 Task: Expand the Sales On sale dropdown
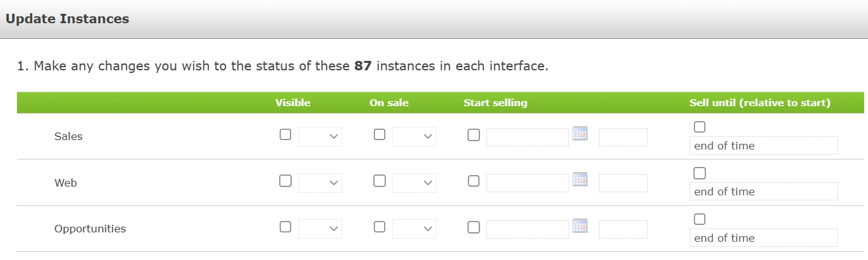(414, 136)
